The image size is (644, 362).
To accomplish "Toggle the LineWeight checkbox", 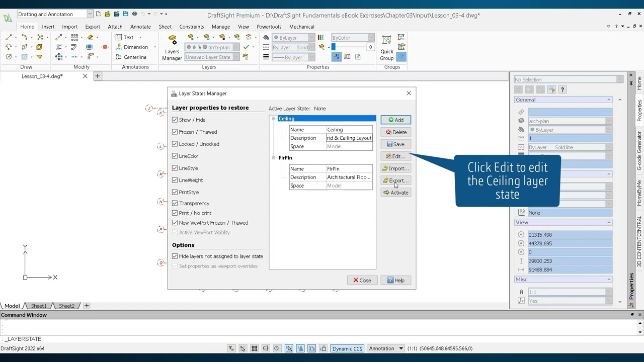I will [175, 180].
